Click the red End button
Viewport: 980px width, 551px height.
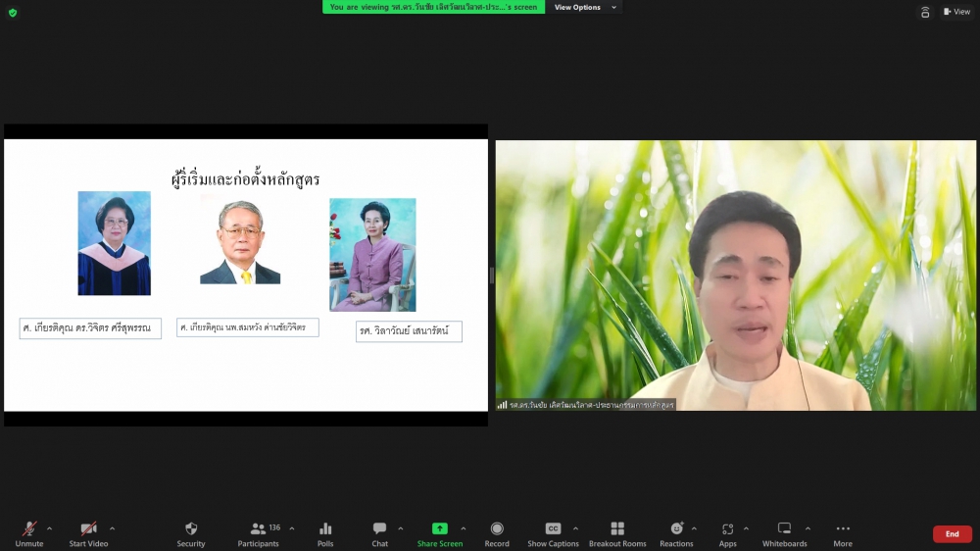pyautogui.click(x=952, y=534)
